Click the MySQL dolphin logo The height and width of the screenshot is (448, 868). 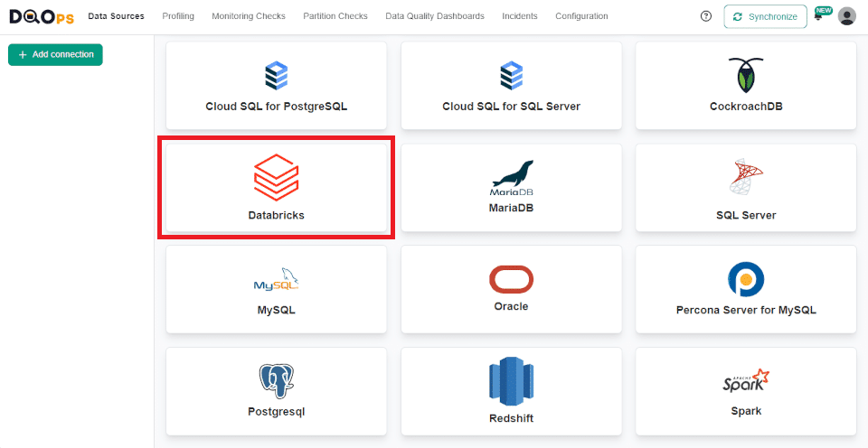click(x=277, y=280)
